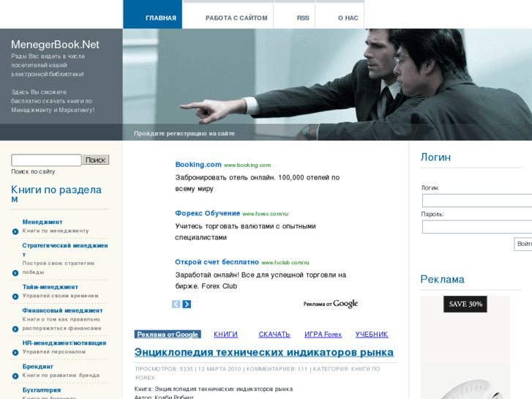Screen dimensions: 532x399
Task: Open the СКАЧАТЬ ad link
Action: point(274,335)
